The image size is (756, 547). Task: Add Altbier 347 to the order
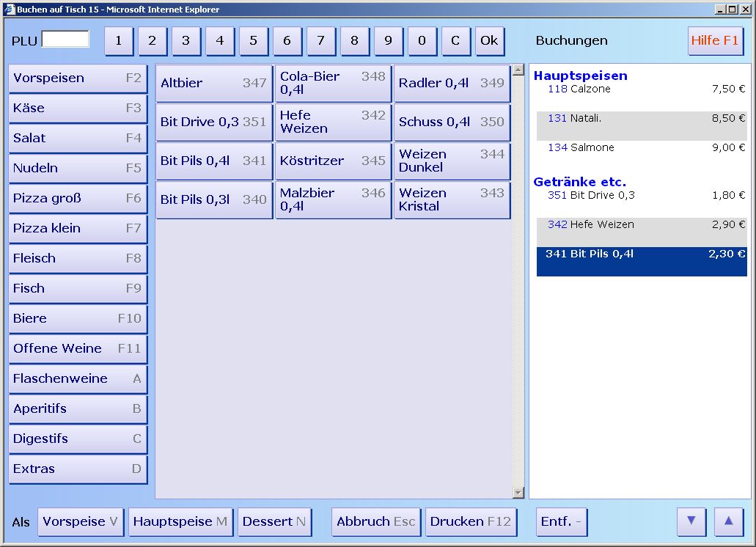pos(213,84)
